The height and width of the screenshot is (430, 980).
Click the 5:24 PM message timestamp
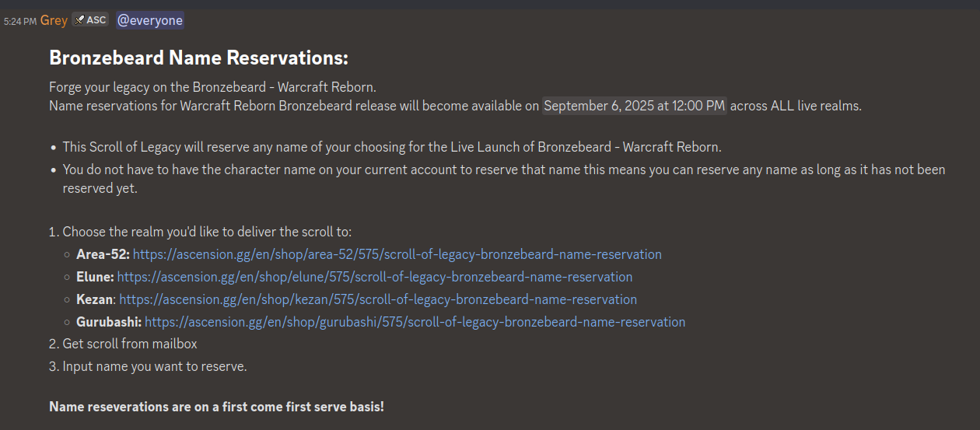coord(19,21)
